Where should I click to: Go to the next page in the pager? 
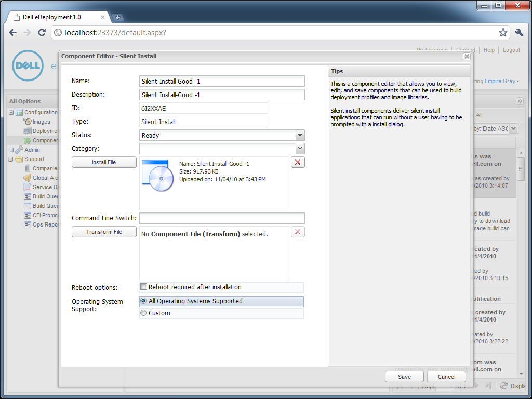pyautogui.click(x=476, y=385)
